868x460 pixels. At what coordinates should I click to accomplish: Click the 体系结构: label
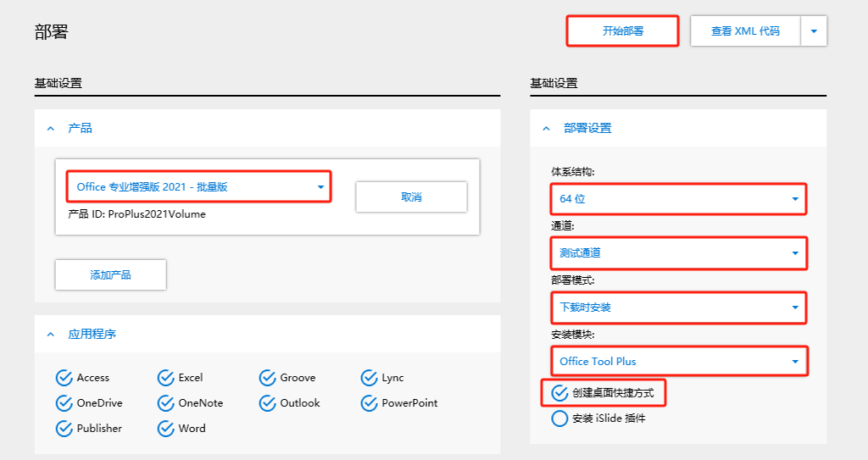click(x=573, y=172)
